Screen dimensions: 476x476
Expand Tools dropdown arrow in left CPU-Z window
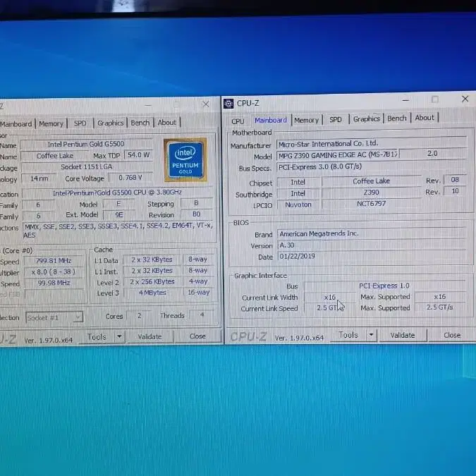click(x=119, y=336)
